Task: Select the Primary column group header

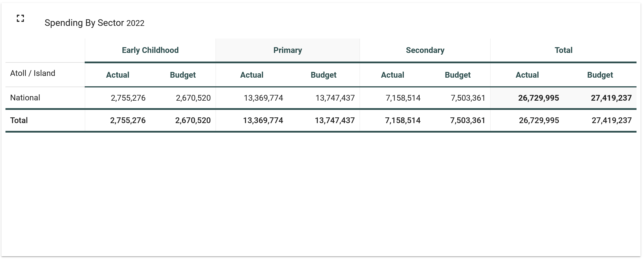Action: [287, 50]
